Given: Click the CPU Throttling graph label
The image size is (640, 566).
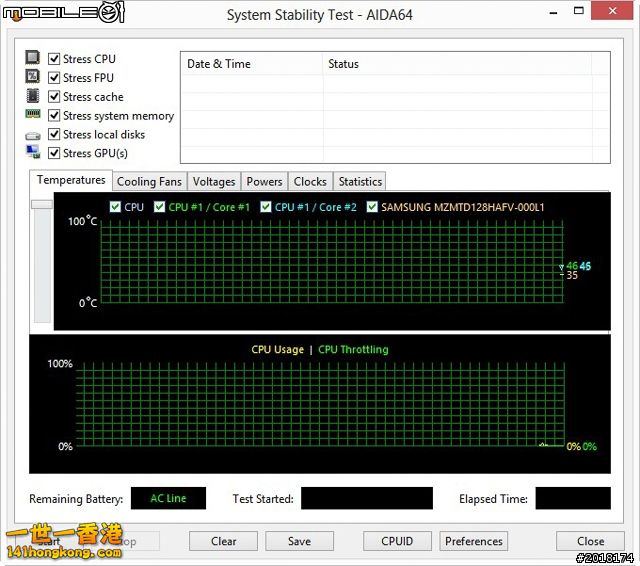Looking at the screenshot, I should [353, 350].
